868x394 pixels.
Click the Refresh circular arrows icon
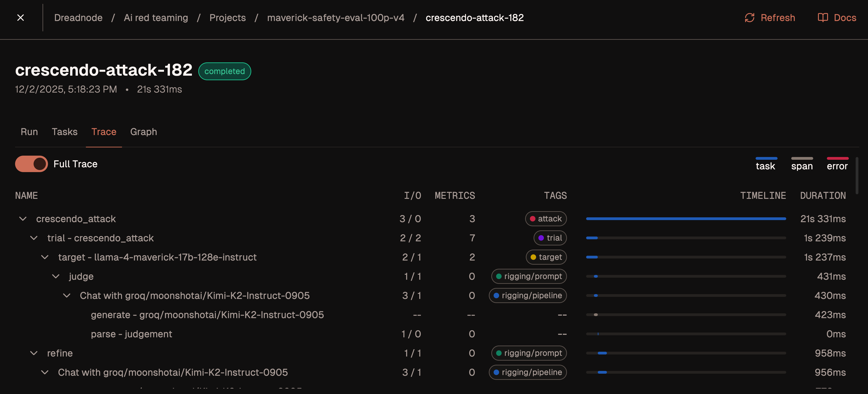point(749,18)
